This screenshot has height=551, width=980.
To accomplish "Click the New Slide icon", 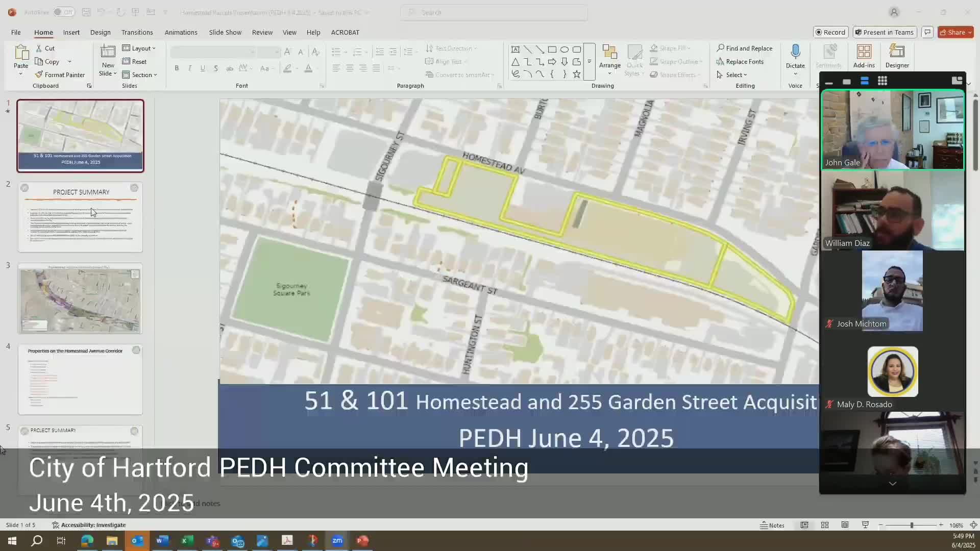I will (x=108, y=52).
